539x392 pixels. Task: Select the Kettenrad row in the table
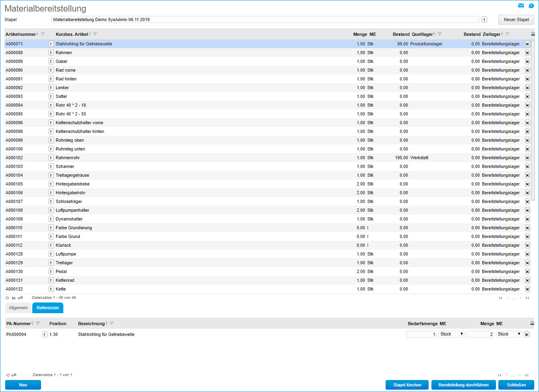click(x=65, y=280)
